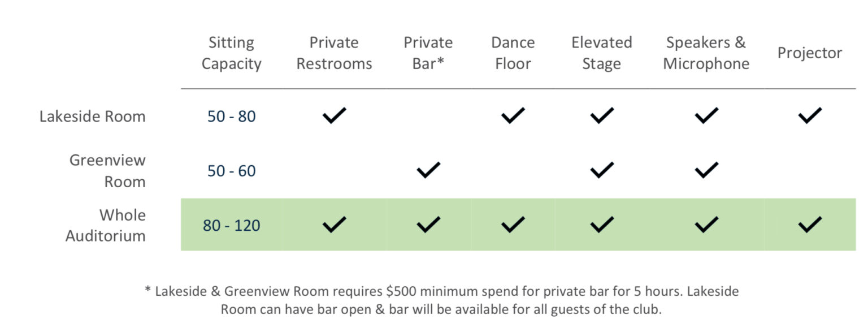Click the 80 - 120 capacity value
This screenshot has width=868, height=336.
(x=232, y=226)
